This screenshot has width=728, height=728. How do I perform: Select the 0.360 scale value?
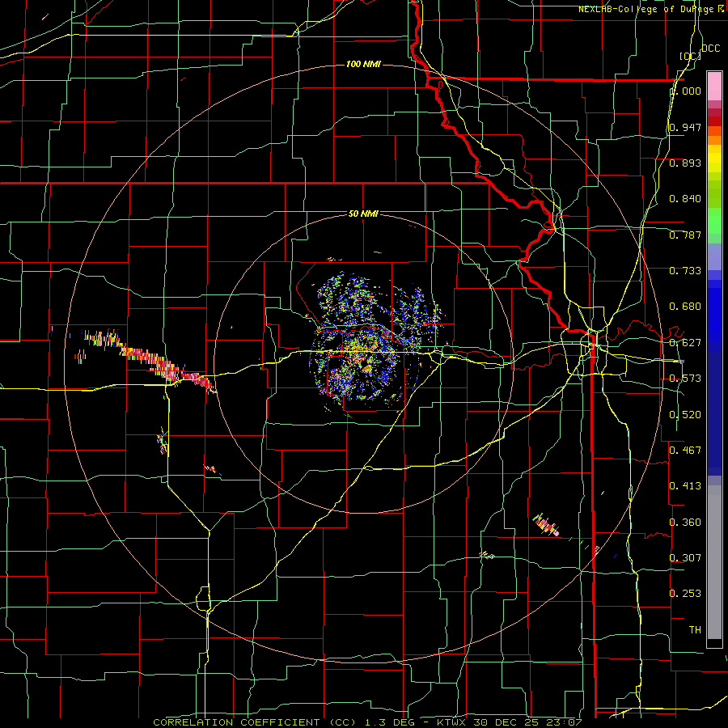tap(685, 523)
